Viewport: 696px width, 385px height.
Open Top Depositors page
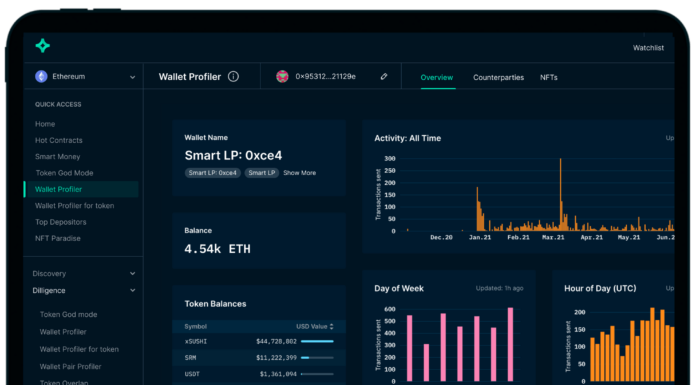click(x=61, y=222)
